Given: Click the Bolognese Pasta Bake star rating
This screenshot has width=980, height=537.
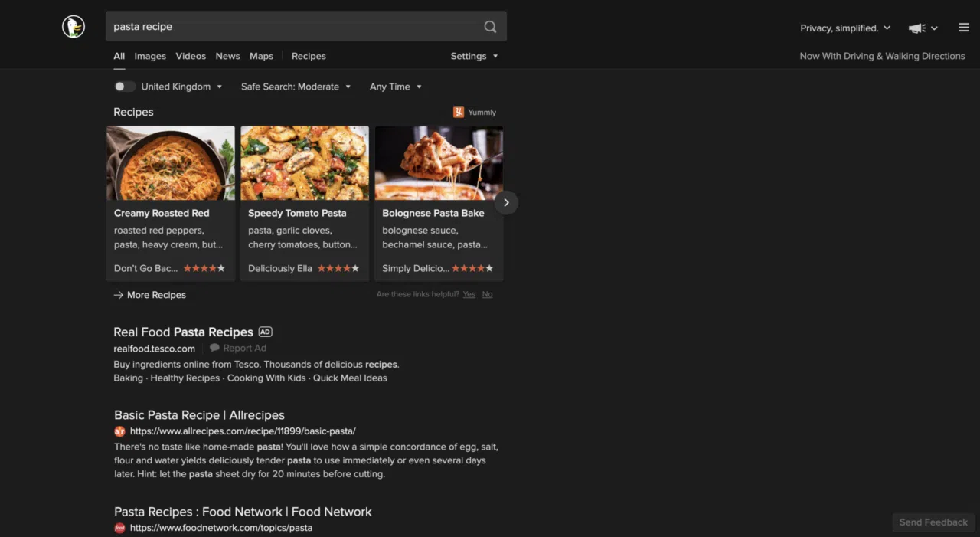Looking at the screenshot, I should (x=472, y=269).
